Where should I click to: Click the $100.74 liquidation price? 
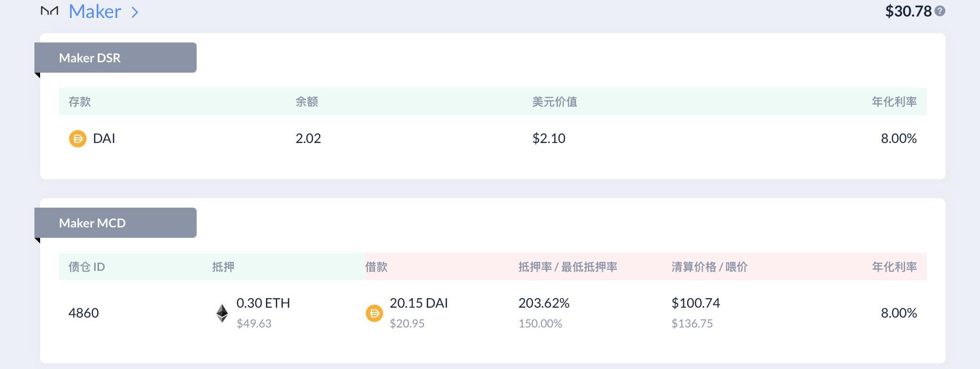[x=696, y=303]
